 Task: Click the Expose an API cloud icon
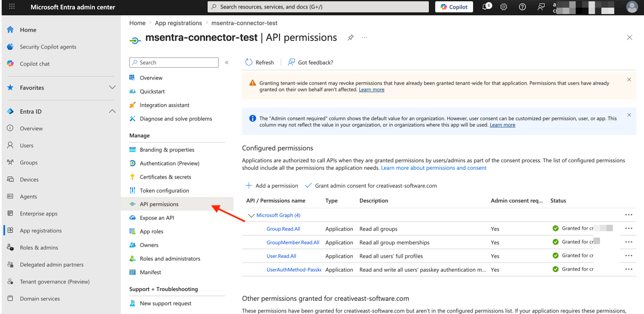click(132, 217)
